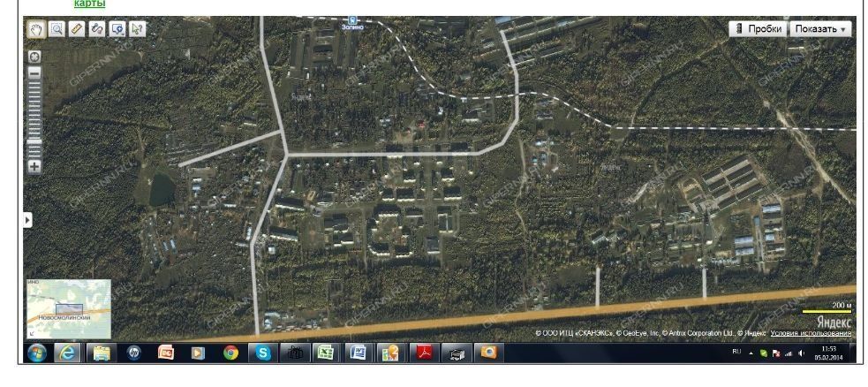Image resolution: width=868 pixels, height=387 pixels.
Task: Activate the magnifier zoom-area tool
Action: [55, 28]
